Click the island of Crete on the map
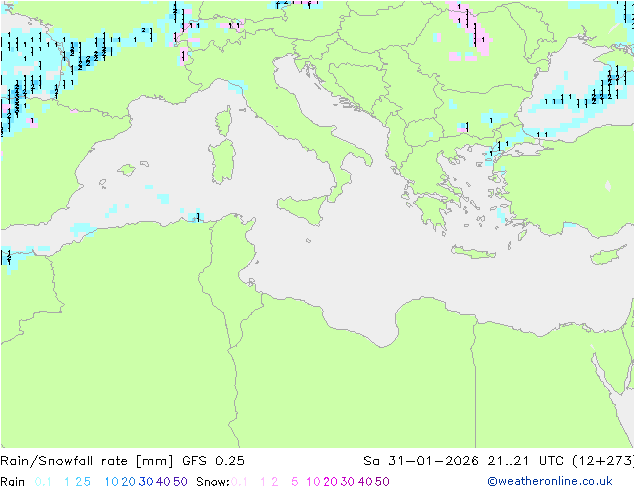This screenshot has height=490, width=634. (473, 252)
